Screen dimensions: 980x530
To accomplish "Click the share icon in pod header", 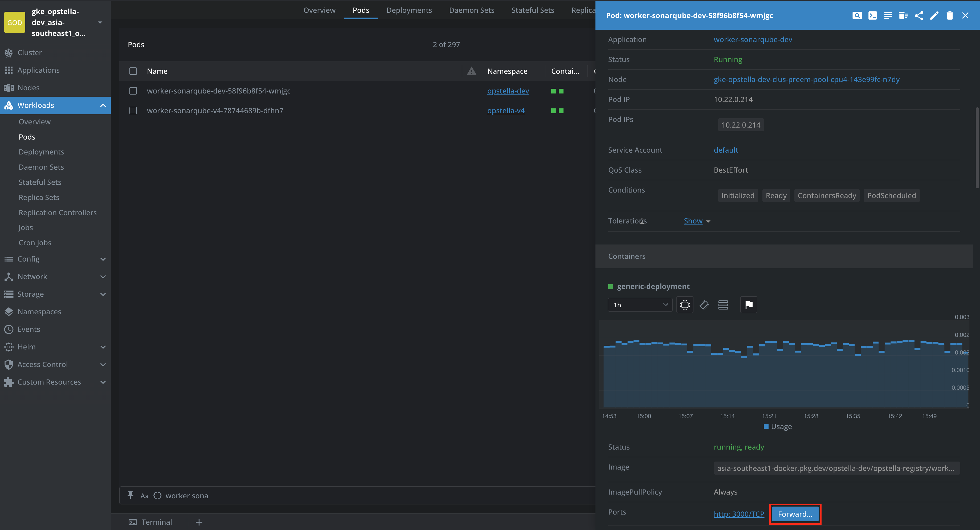I will (x=919, y=16).
